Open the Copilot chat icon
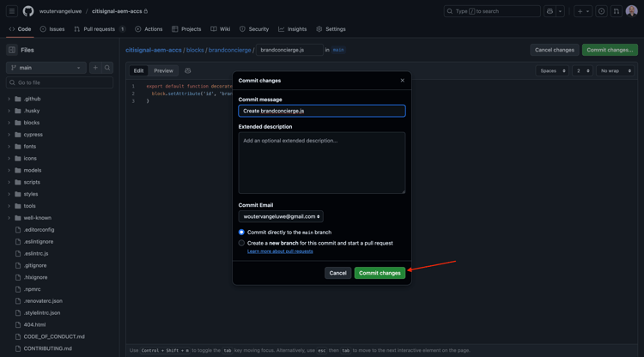Image resolution: width=644 pixels, height=357 pixels. tap(550, 11)
